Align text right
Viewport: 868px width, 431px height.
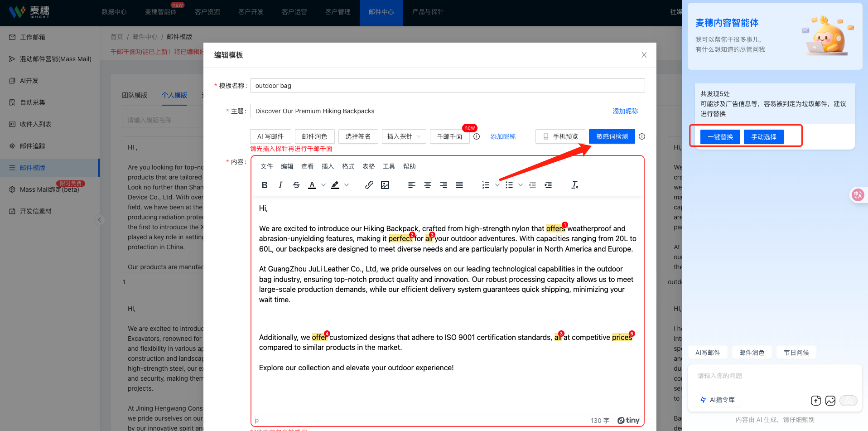click(x=444, y=185)
